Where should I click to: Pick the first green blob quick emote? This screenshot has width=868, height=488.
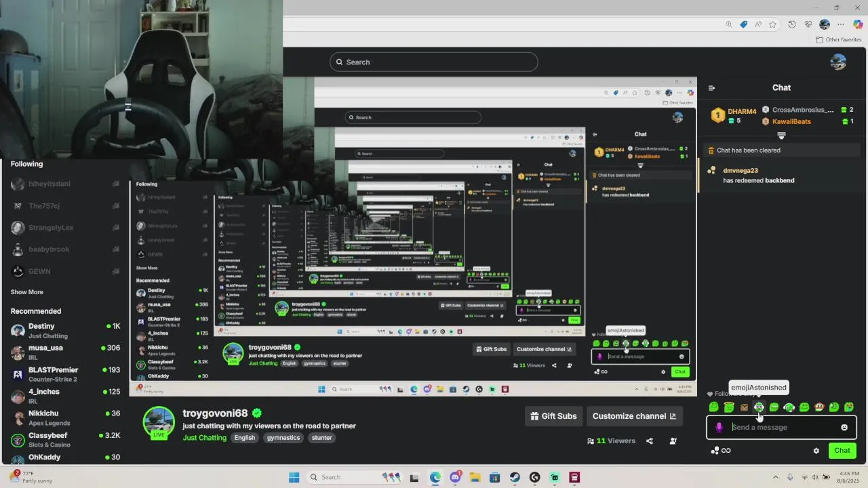click(x=713, y=407)
